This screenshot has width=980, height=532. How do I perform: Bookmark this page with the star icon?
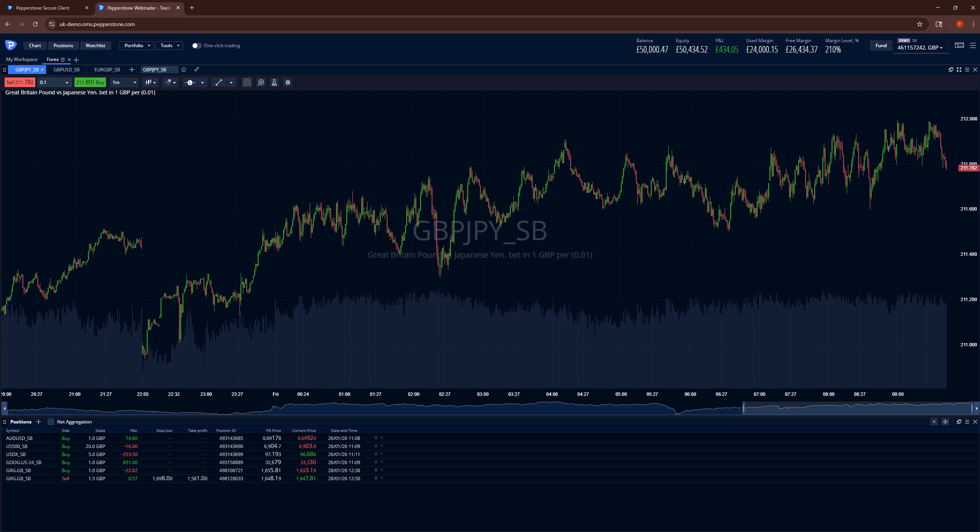[x=919, y=24]
